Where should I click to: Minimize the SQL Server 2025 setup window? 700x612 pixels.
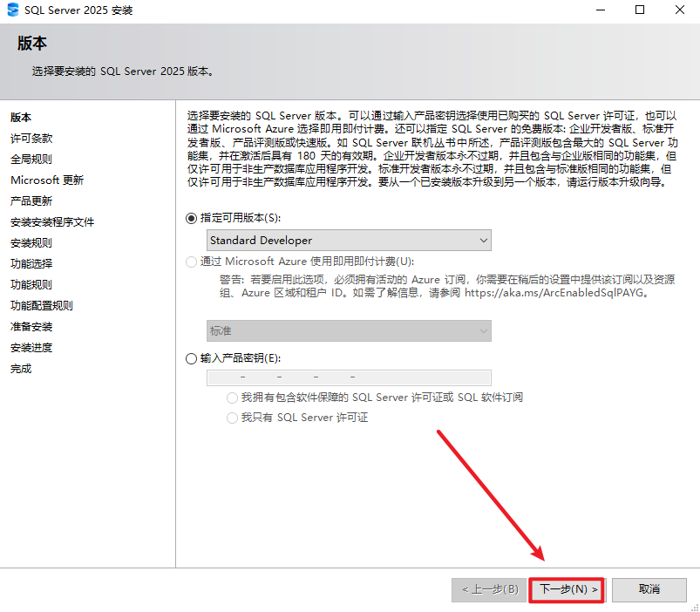click(x=601, y=10)
